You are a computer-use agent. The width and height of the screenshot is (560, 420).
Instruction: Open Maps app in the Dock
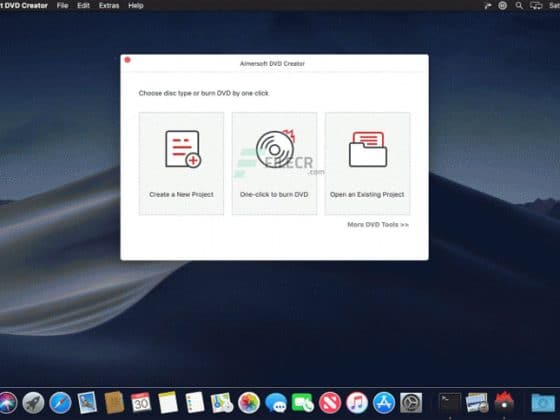point(222,402)
